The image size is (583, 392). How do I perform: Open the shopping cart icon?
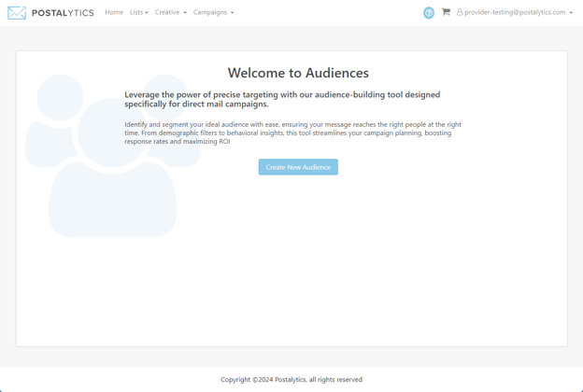446,12
